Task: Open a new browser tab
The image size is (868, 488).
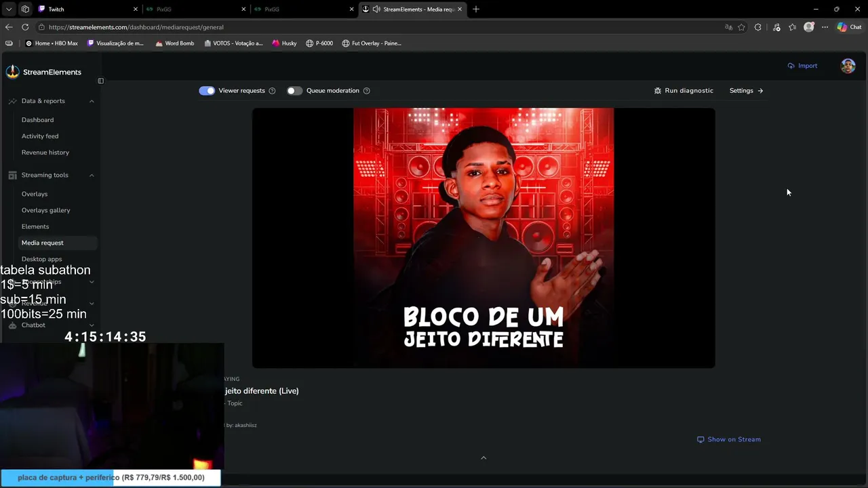Action: point(476,9)
